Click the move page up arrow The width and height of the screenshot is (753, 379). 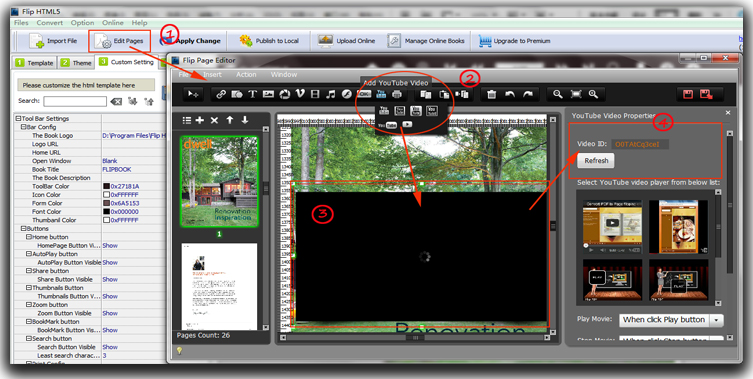[x=230, y=121]
